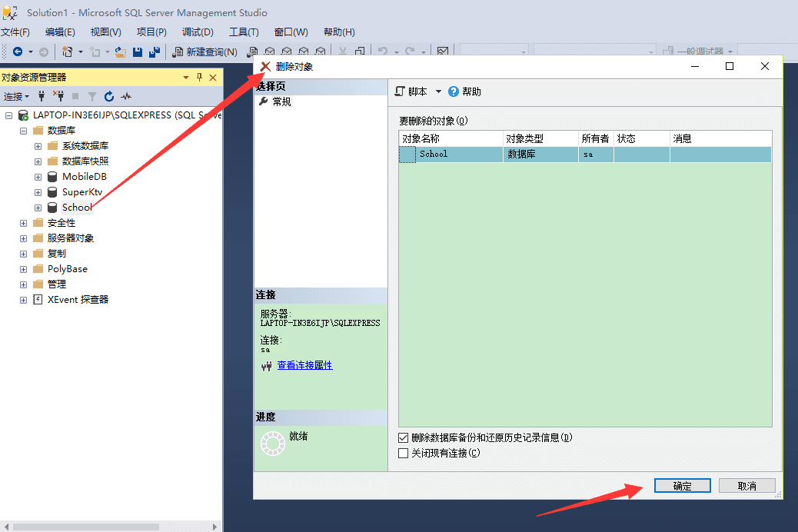Open the 视图(V) menu

pyautogui.click(x=106, y=32)
